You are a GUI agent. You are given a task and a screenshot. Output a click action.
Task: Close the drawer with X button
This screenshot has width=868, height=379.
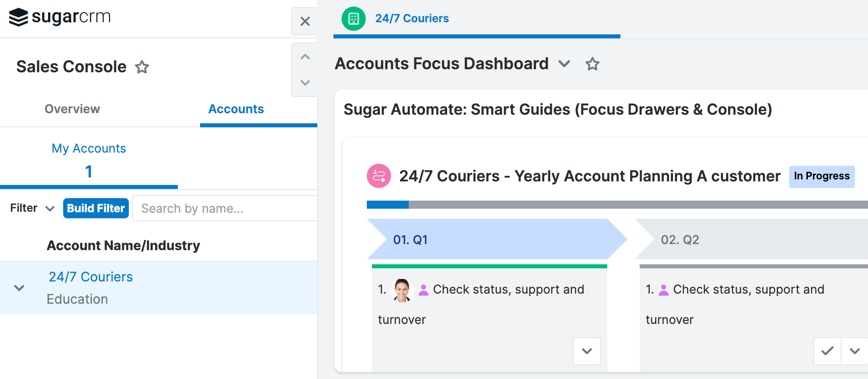point(305,21)
